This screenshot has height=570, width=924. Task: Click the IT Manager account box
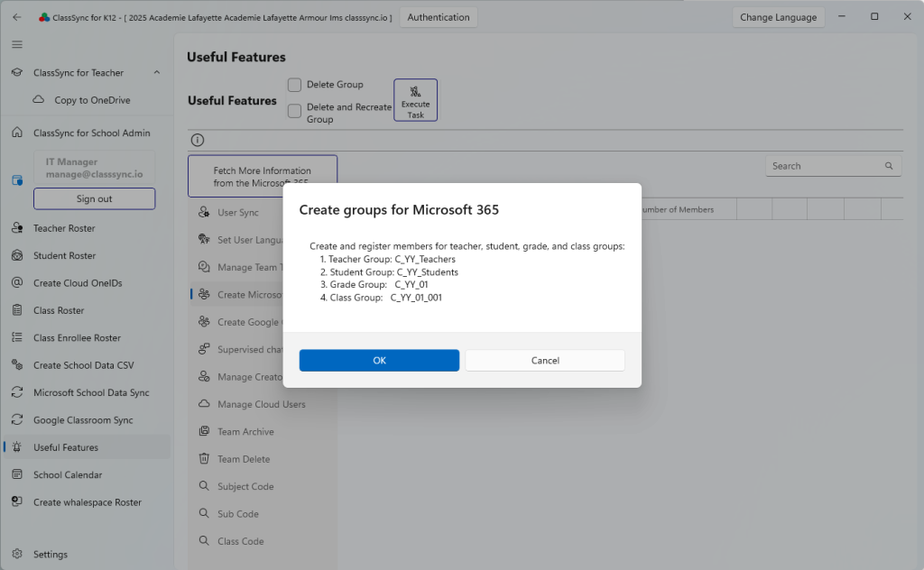click(94, 168)
